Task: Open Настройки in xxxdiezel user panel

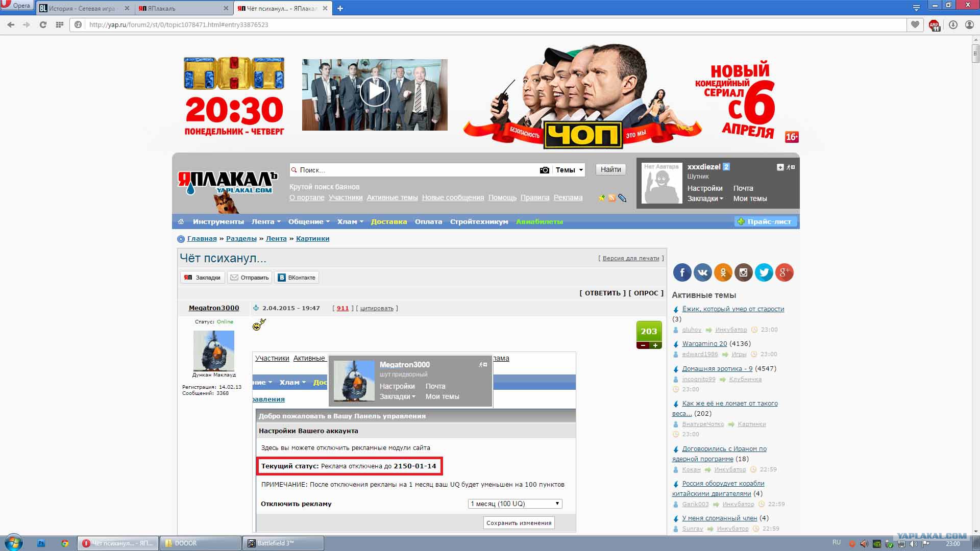Action: (x=705, y=189)
